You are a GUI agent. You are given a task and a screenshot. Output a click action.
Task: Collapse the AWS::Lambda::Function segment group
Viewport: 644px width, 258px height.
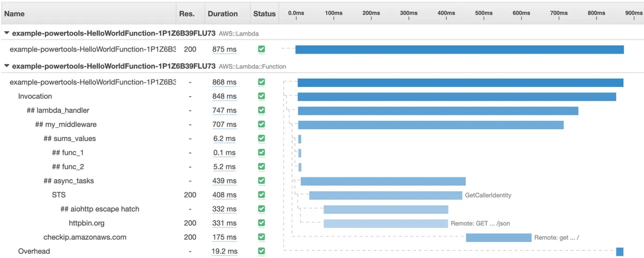[6, 67]
